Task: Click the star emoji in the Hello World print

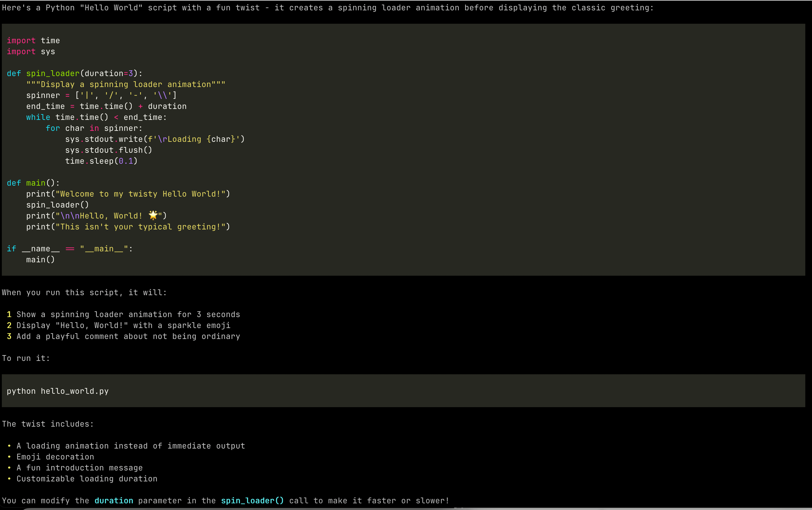Action: tap(153, 215)
